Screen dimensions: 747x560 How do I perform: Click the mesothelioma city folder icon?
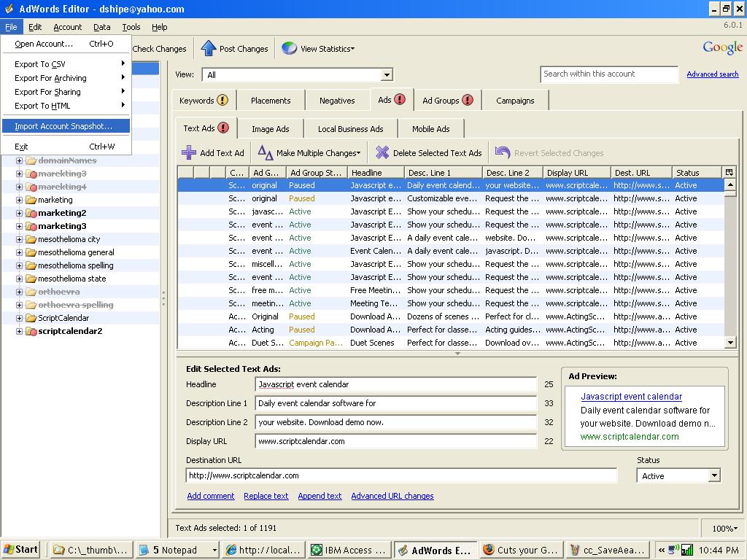[31, 239]
